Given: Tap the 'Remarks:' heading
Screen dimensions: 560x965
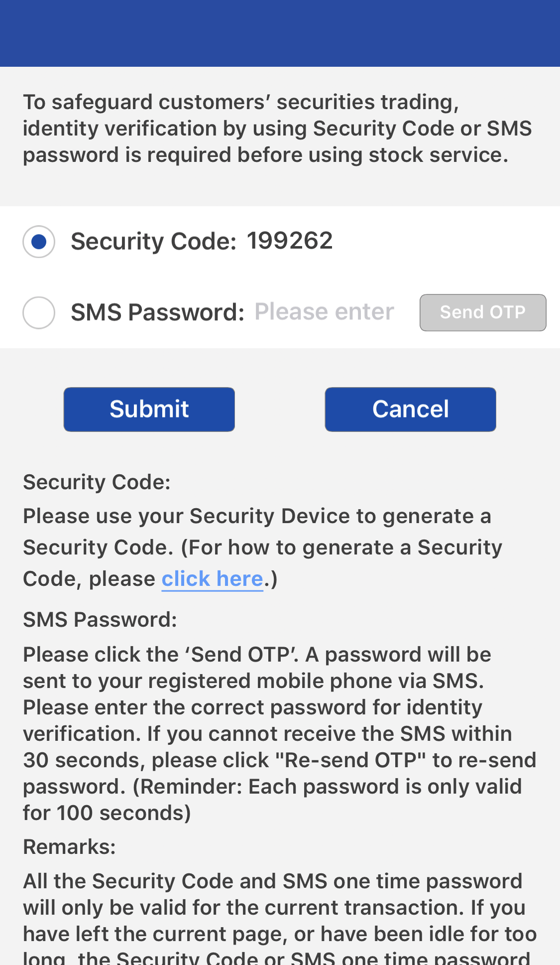Looking at the screenshot, I should (69, 847).
